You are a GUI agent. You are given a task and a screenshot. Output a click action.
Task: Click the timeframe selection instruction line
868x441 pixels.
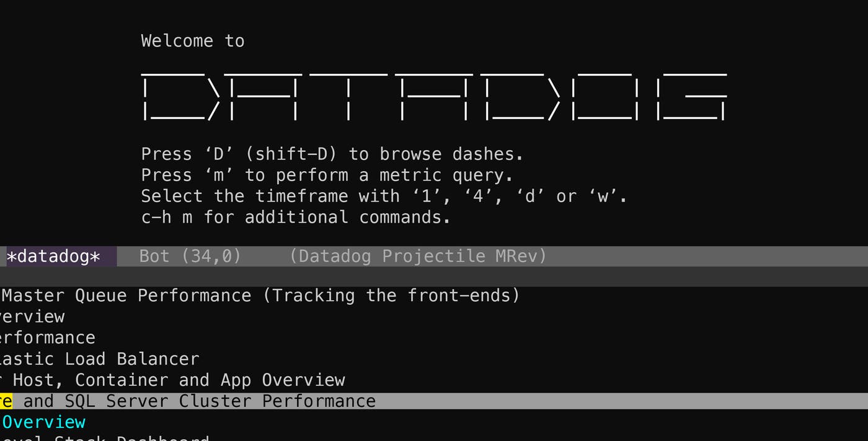[x=384, y=196]
